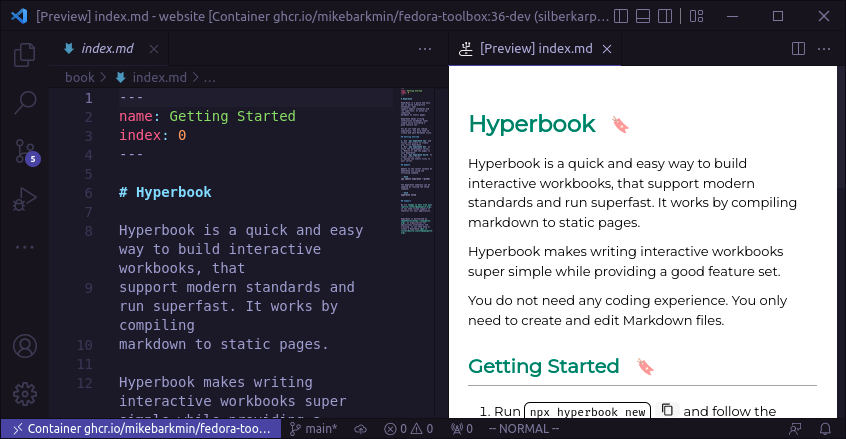Click the bookmark icon next to Hyperbook heading
846x439 pixels.
tap(620, 125)
